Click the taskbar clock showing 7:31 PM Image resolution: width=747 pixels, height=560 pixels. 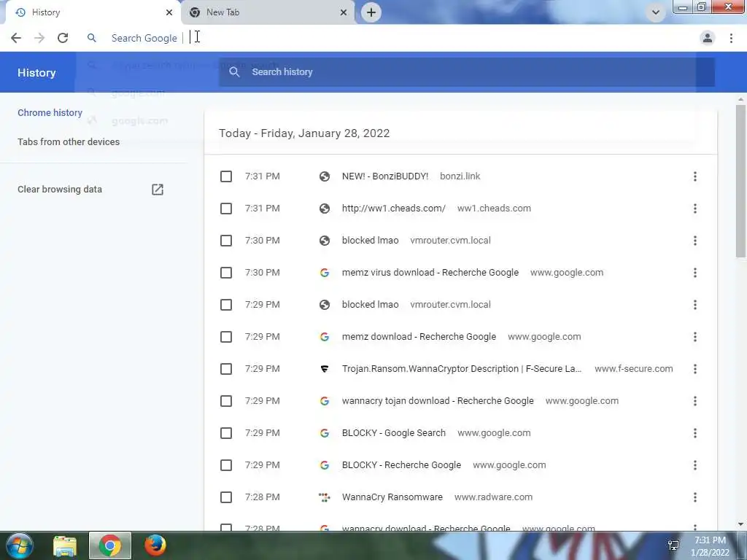[x=710, y=546]
